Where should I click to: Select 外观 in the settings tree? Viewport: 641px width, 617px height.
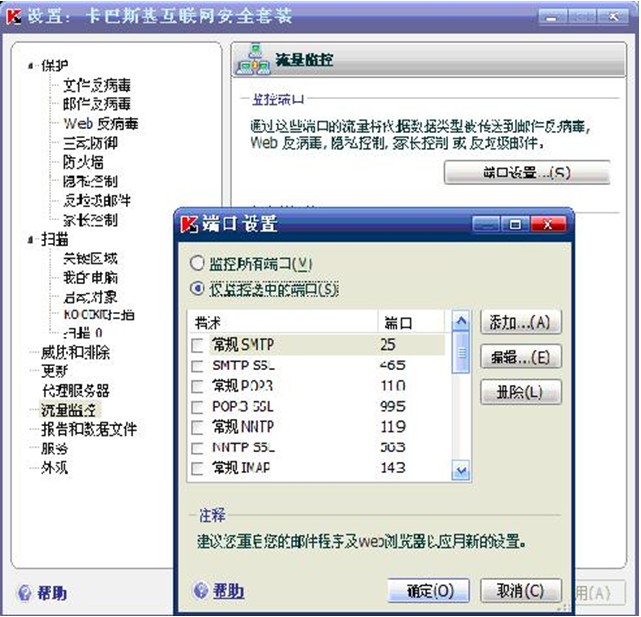pos(55,468)
